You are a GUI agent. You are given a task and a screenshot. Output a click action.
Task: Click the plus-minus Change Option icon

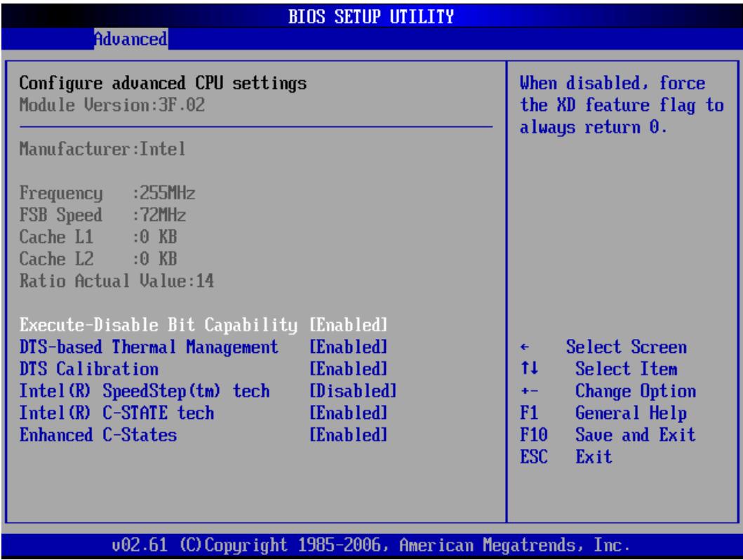point(529,392)
